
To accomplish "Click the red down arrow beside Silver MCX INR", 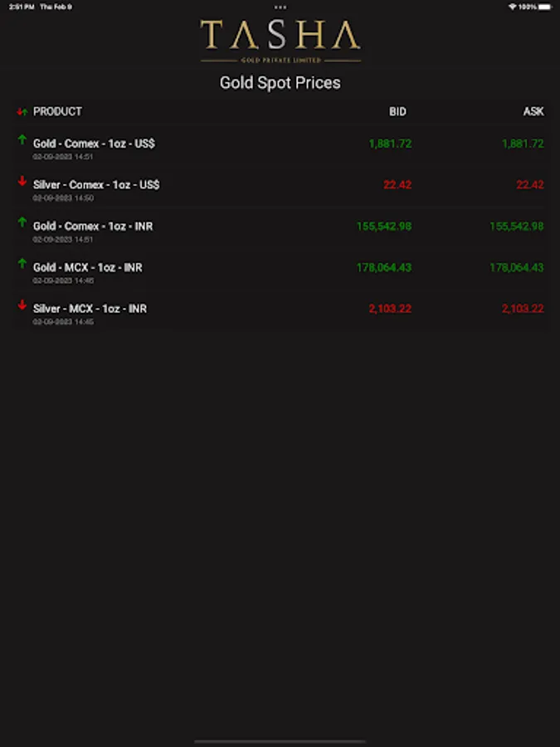I will coord(22,305).
